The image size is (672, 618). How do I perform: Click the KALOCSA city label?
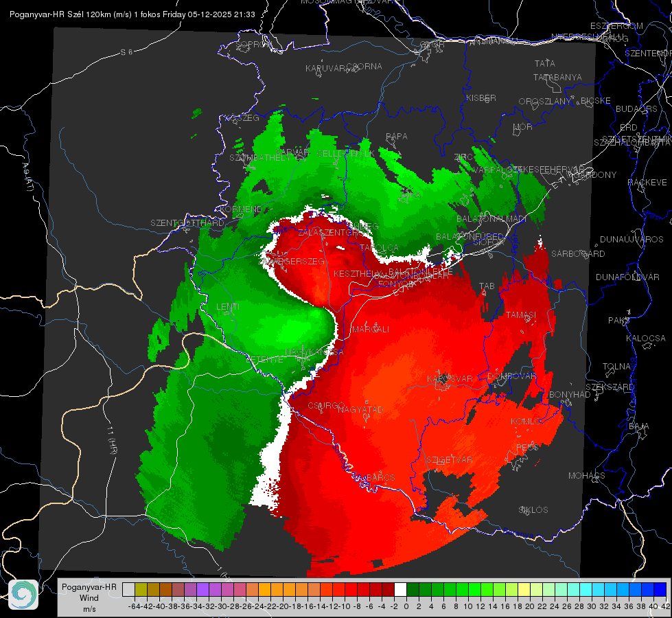coord(645,339)
